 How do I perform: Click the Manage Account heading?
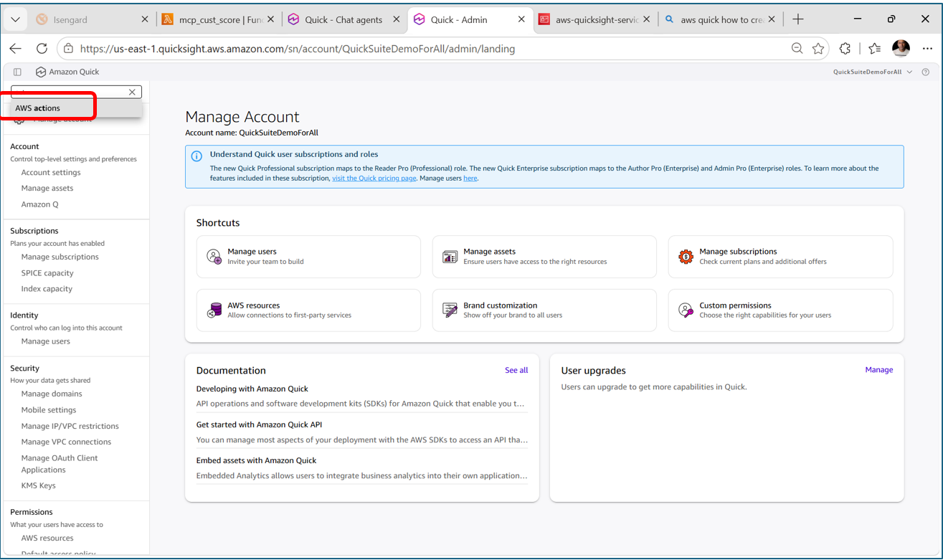pyautogui.click(x=242, y=117)
